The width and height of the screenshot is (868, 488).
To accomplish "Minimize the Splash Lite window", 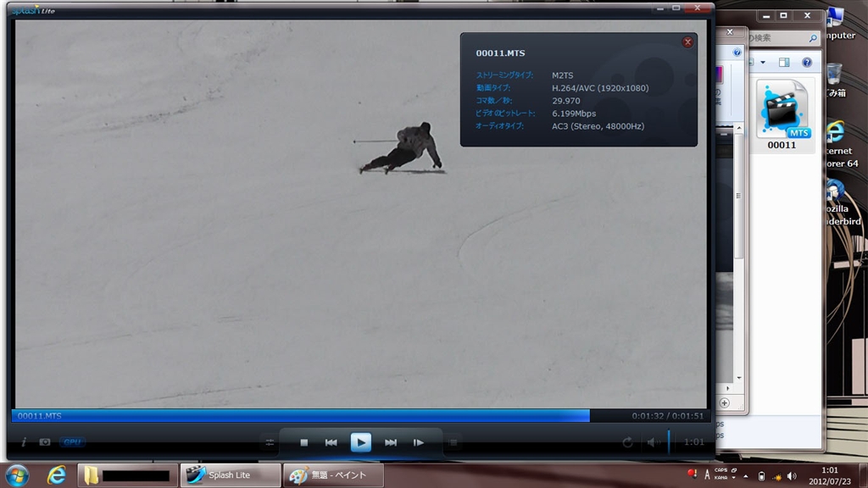I will 660,8.
